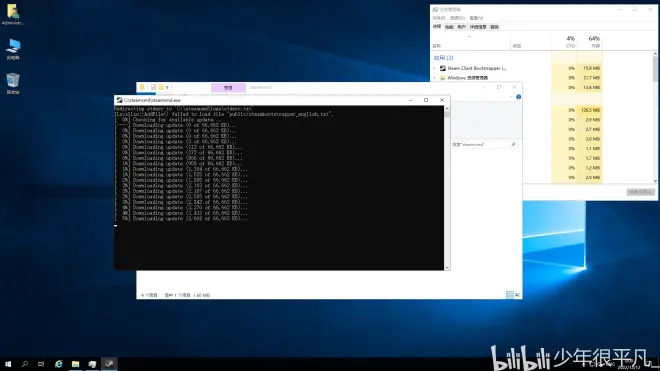This screenshot has height=371, width=660.
Task: Select the Steam taskbar icon
Action: (x=109, y=364)
